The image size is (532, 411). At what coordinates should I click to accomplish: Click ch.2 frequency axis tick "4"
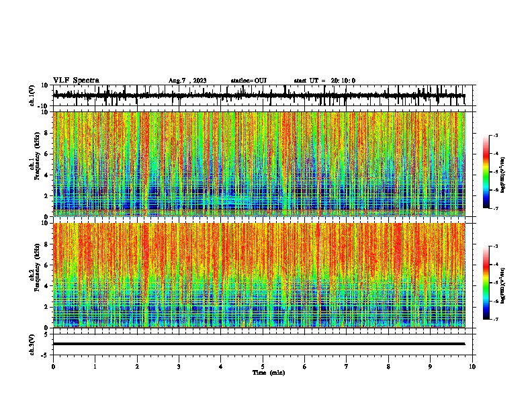(x=46, y=286)
